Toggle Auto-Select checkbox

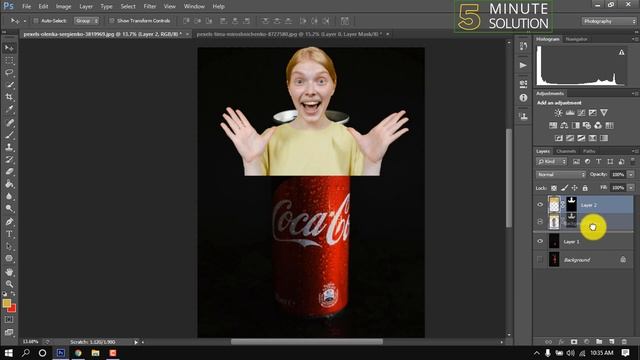pos(36,21)
